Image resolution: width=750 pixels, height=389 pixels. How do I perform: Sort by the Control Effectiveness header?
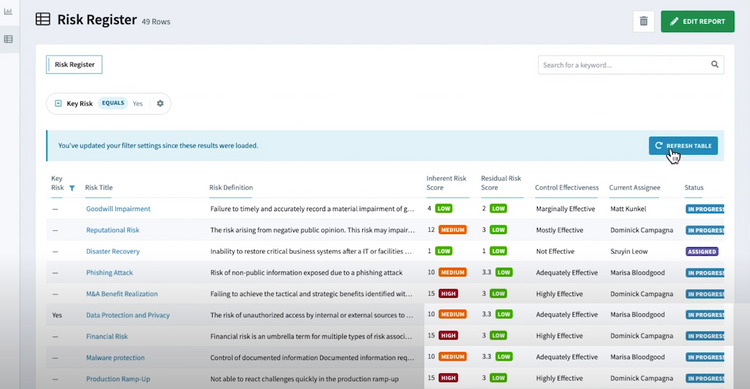click(x=566, y=188)
